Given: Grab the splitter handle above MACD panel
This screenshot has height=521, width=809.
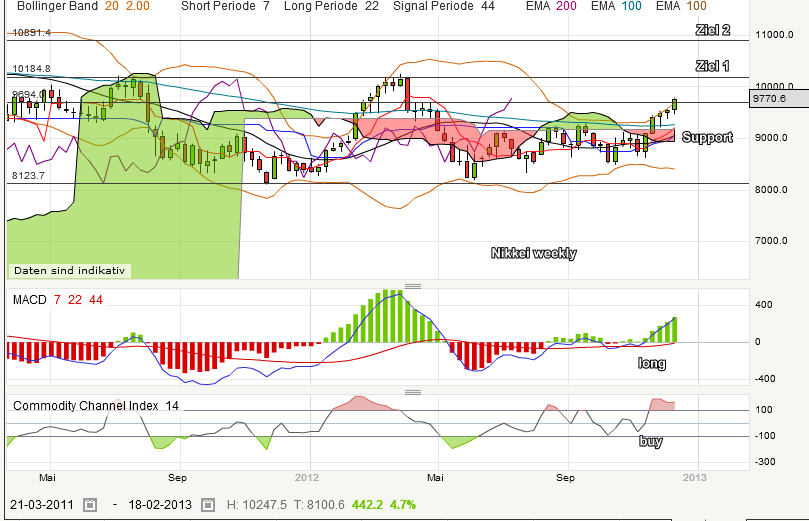Looking at the screenshot, I should tap(413, 286).
